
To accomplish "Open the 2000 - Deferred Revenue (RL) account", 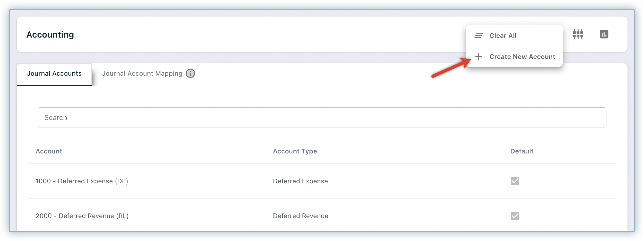I will click(82, 216).
